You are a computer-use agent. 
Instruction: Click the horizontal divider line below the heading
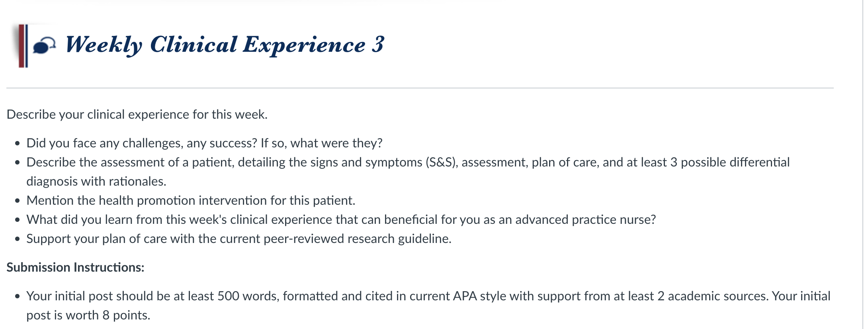click(420, 88)
